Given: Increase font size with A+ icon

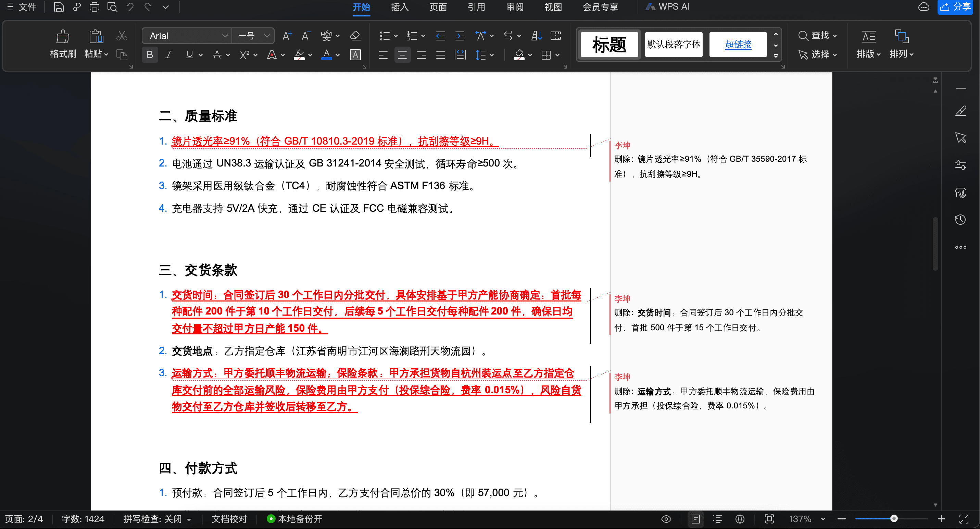Looking at the screenshot, I should 287,36.
